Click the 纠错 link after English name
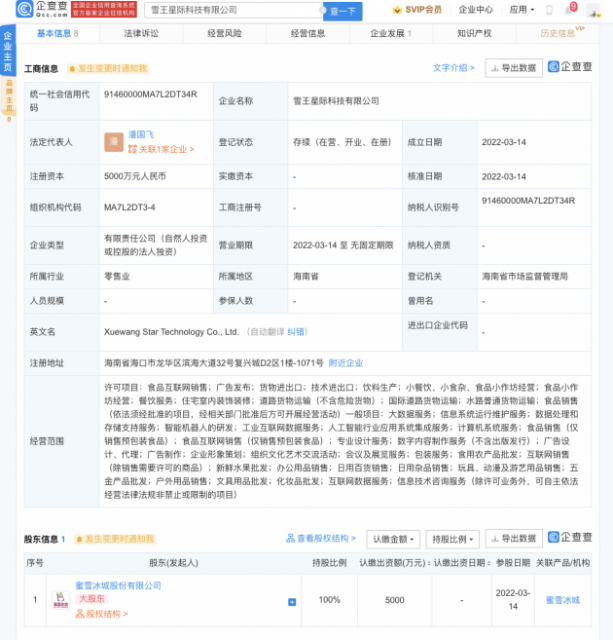This screenshot has width=613, height=640. coord(296,332)
